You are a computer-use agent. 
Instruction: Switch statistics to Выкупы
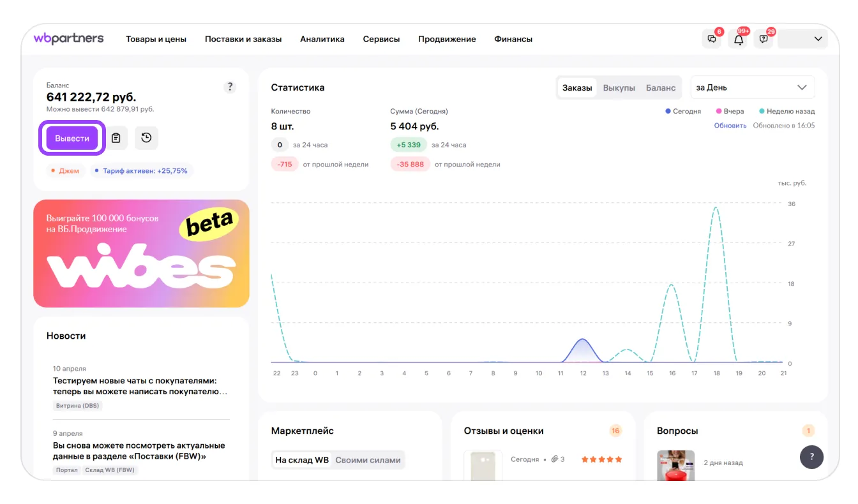click(619, 88)
